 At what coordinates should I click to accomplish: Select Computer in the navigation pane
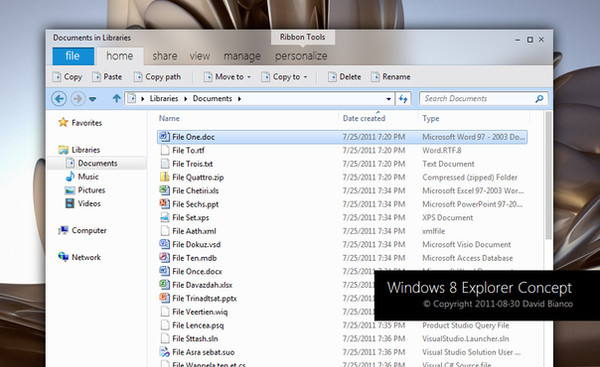click(x=82, y=230)
